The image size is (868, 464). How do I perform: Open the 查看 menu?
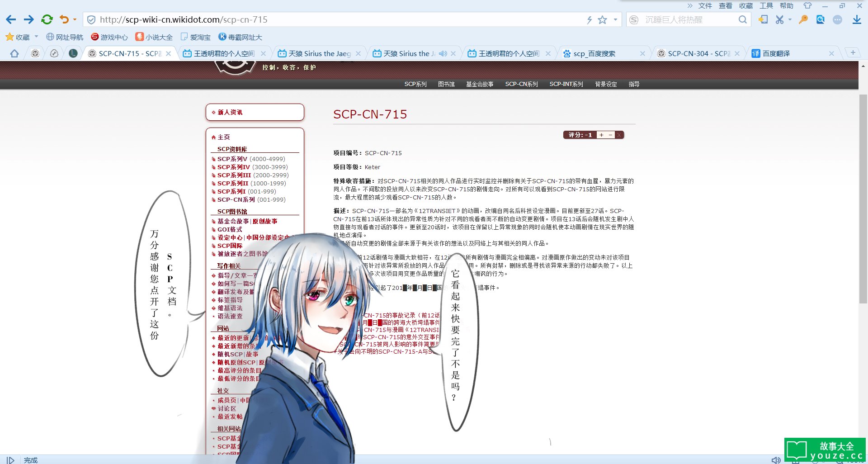[x=725, y=5]
